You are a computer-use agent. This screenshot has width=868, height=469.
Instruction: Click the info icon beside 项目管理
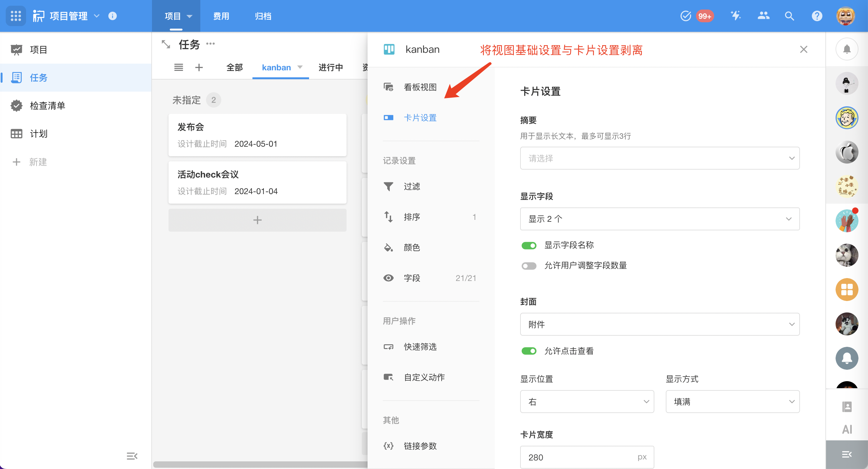[113, 16]
